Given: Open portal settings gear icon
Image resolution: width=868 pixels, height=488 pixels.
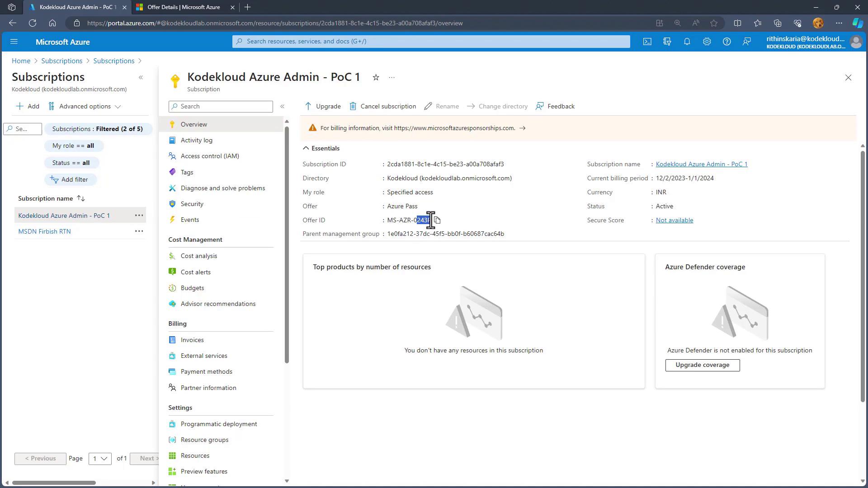Looking at the screenshot, I should pos(707,42).
